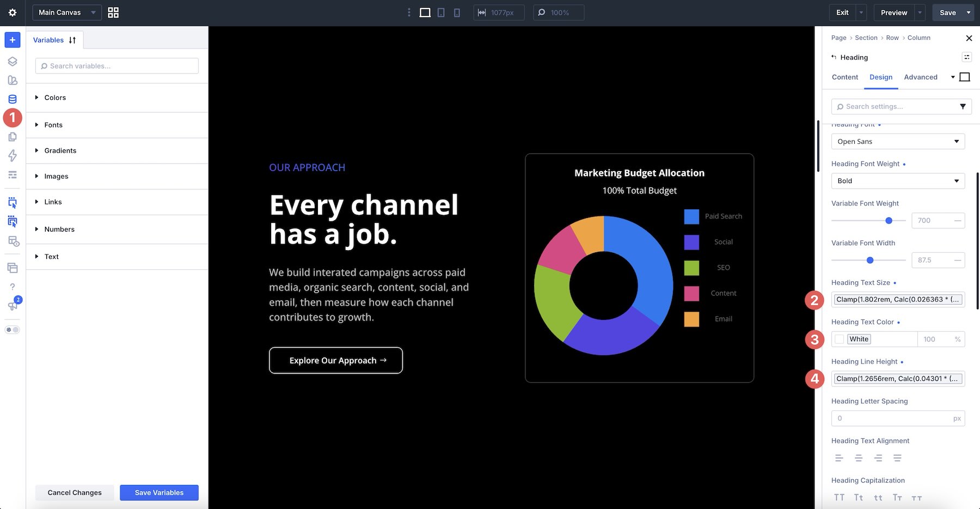Open the Variable Manager database icon
980x509 pixels.
(x=13, y=99)
